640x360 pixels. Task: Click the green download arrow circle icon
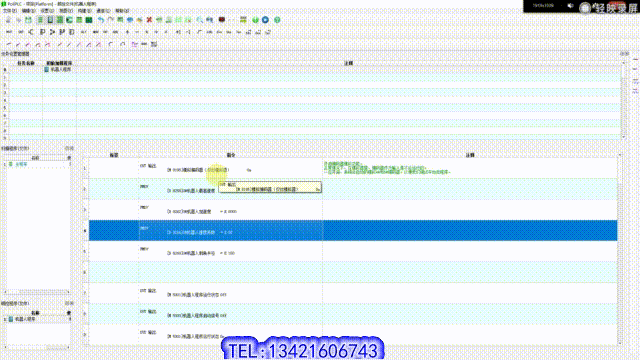[x=256, y=20]
